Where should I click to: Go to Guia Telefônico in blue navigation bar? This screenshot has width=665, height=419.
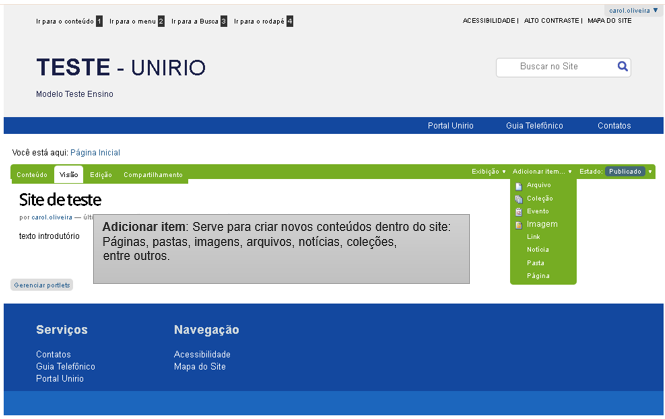534,126
